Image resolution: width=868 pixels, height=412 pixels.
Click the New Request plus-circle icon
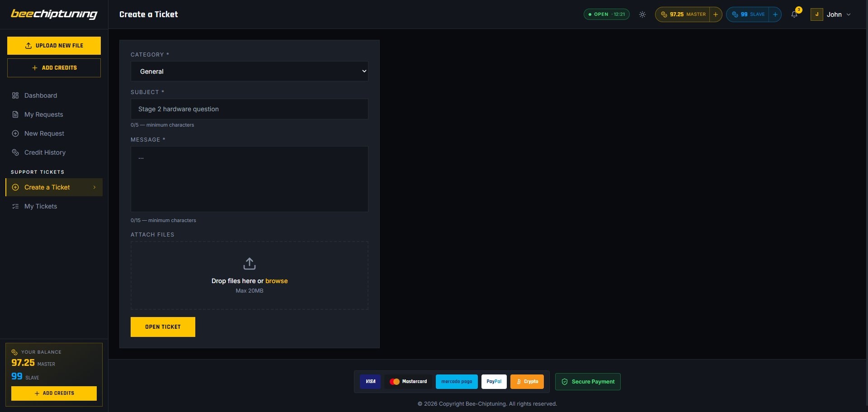[15, 133]
